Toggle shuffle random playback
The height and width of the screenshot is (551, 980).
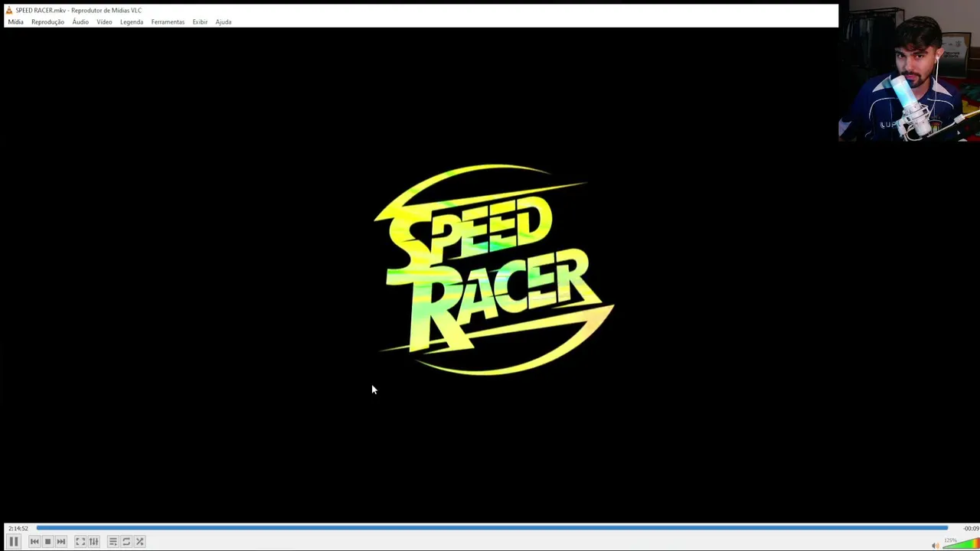tap(139, 542)
